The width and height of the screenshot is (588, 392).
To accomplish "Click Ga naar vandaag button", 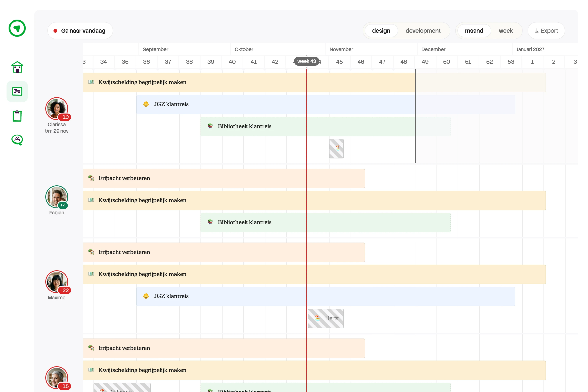I will pyautogui.click(x=80, y=31).
